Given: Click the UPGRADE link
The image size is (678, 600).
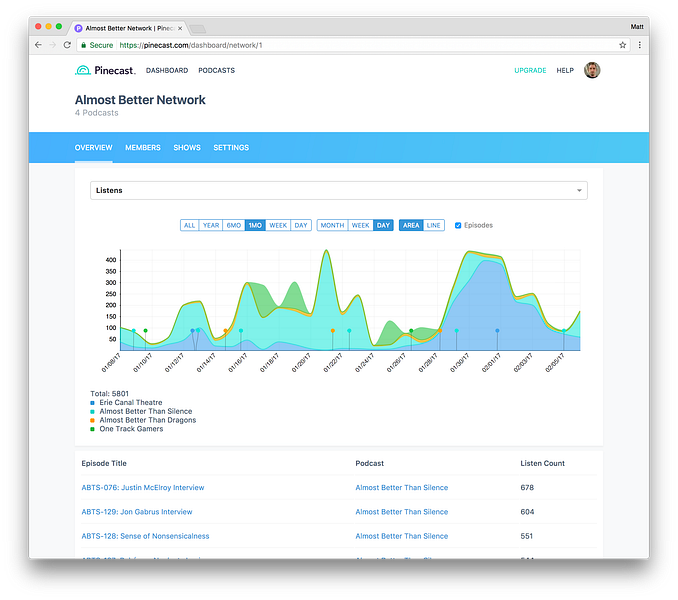Looking at the screenshot, I should coord(530,70).
